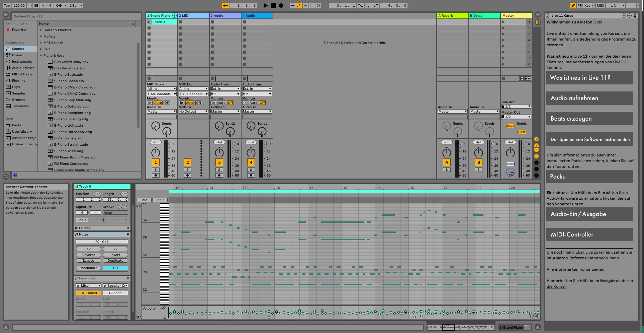Set Monitor to In on track 3 Audio
The image size is (644, 333).
[x=213, y=103]
